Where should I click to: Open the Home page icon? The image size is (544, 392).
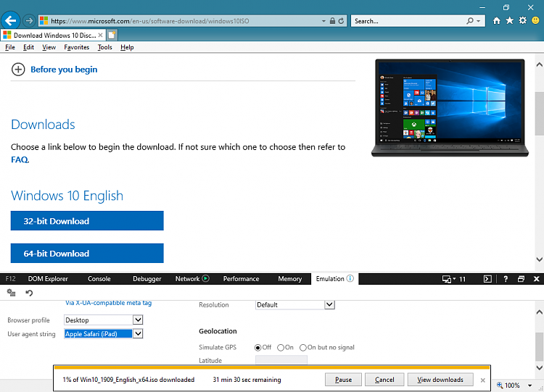coord(496,21)
